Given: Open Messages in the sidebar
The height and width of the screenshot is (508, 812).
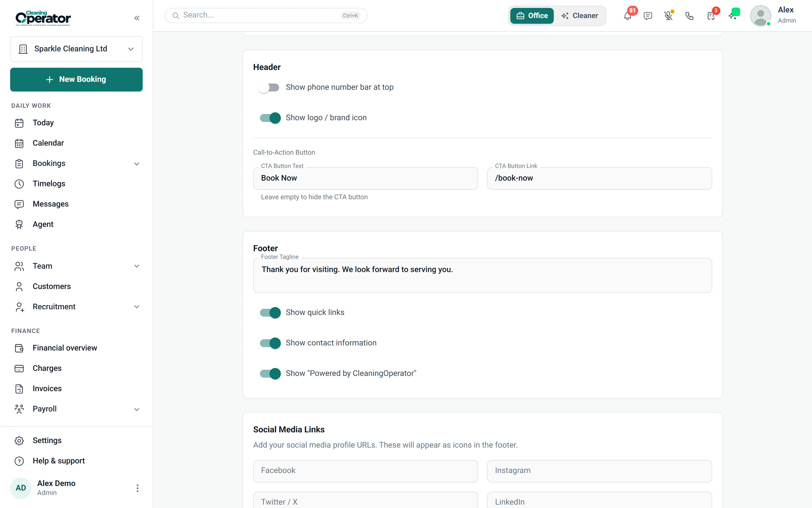Looking at the screenshot, I should [x=76, y=204].
